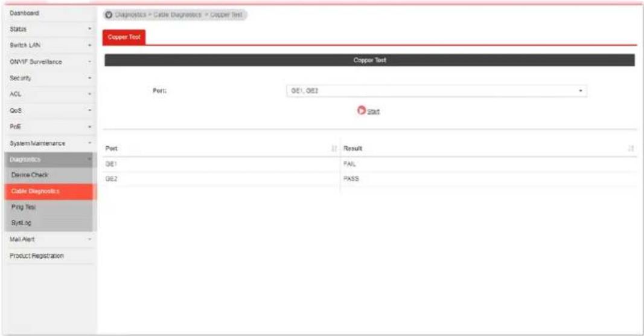Open the Port dropdown showing GE1, GE2
This screenshot has width=644, height=336.
click(436, 91)
